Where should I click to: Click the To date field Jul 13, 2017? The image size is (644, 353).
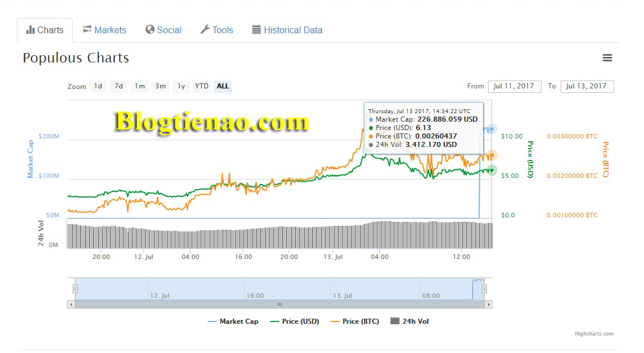click(x=587, y=86)
